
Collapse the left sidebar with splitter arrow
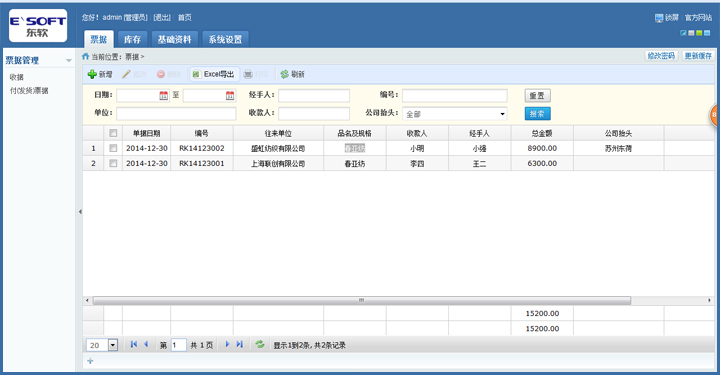[x=80, y=212]
